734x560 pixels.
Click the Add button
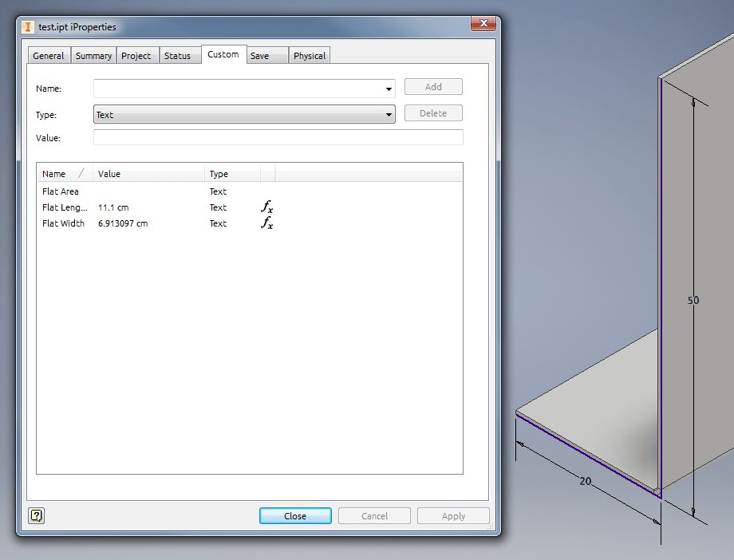tap(433, 86)
